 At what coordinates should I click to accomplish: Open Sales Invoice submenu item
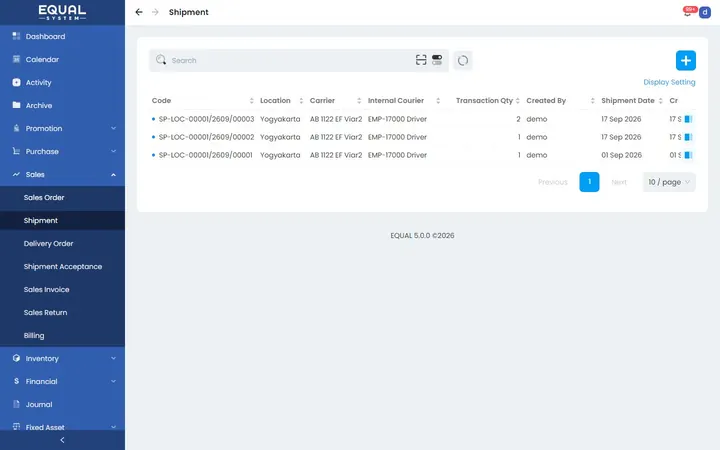click(x=46, y=289)
